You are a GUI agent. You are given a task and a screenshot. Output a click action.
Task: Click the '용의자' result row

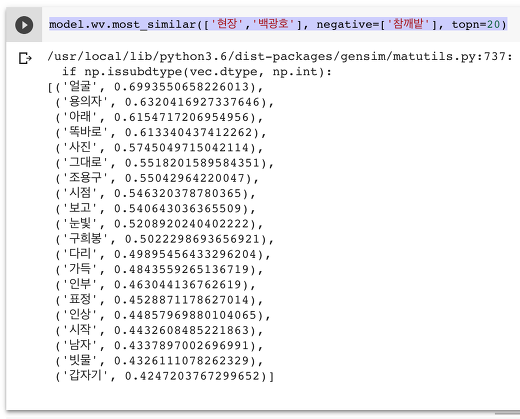coord(164,102)
